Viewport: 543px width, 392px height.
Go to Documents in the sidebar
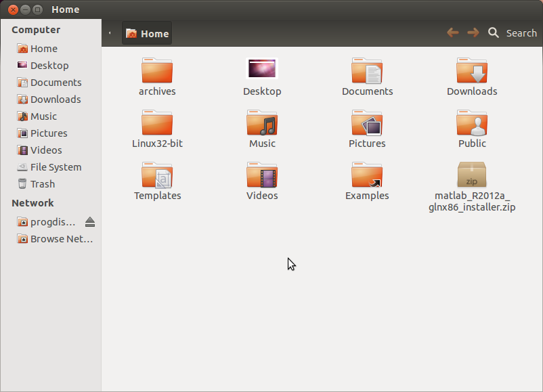(51, 83)
